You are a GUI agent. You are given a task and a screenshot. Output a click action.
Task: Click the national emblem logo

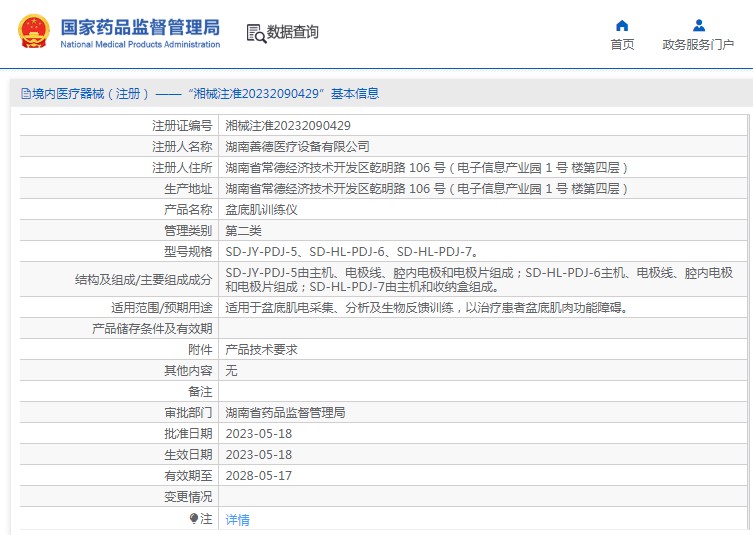[x=34, y=31]
